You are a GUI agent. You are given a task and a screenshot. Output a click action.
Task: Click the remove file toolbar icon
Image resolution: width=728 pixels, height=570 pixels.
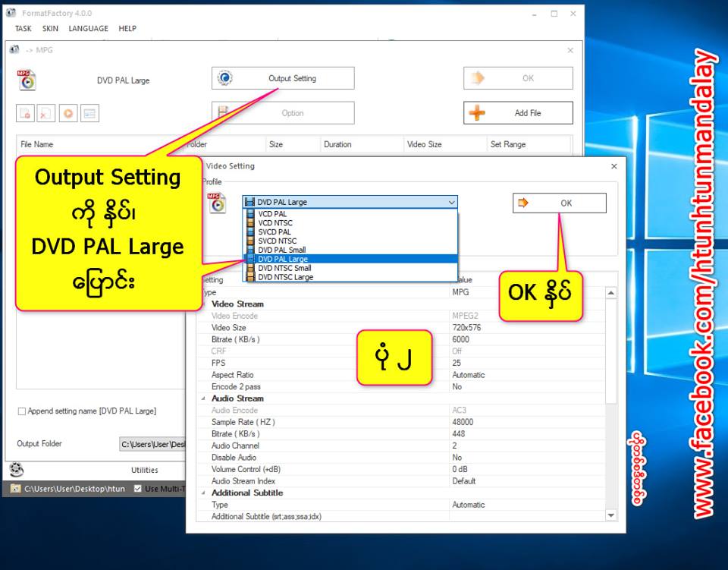click(x=45, y=113)
